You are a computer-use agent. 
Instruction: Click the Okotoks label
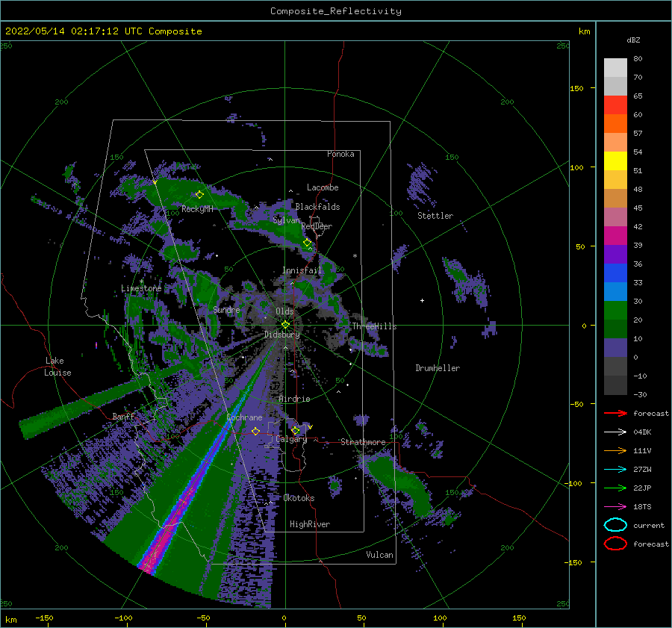point(299,497)
